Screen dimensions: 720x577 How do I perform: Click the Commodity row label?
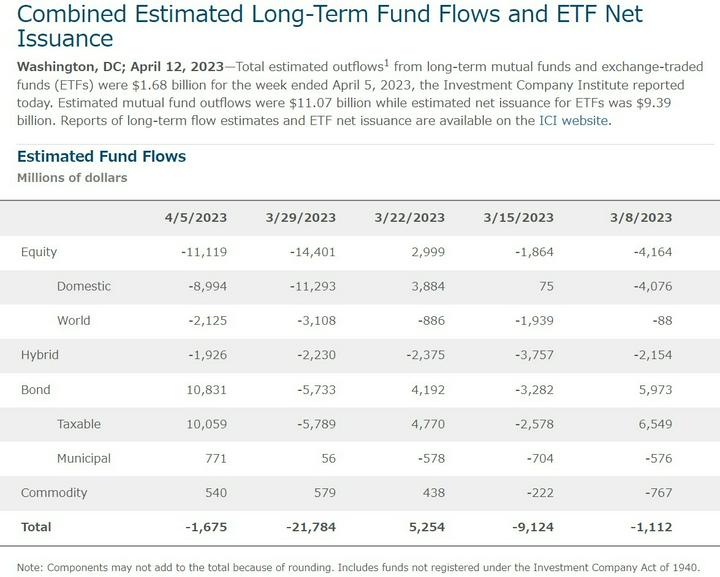point(54,492)
